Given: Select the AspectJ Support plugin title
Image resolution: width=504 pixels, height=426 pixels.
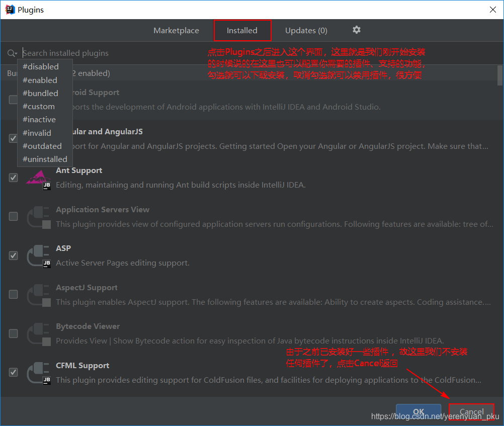Looking at the screenshot, I should pos(87,288).
